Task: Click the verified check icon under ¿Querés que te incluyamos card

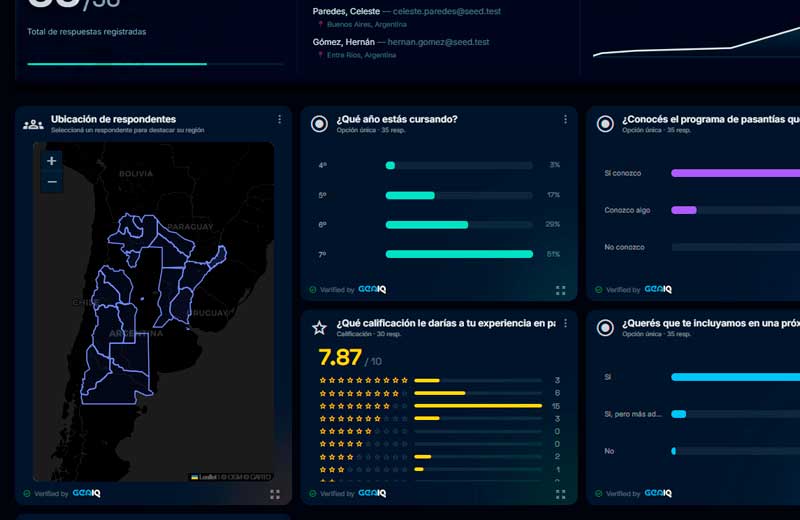Action: click(598, 493)
